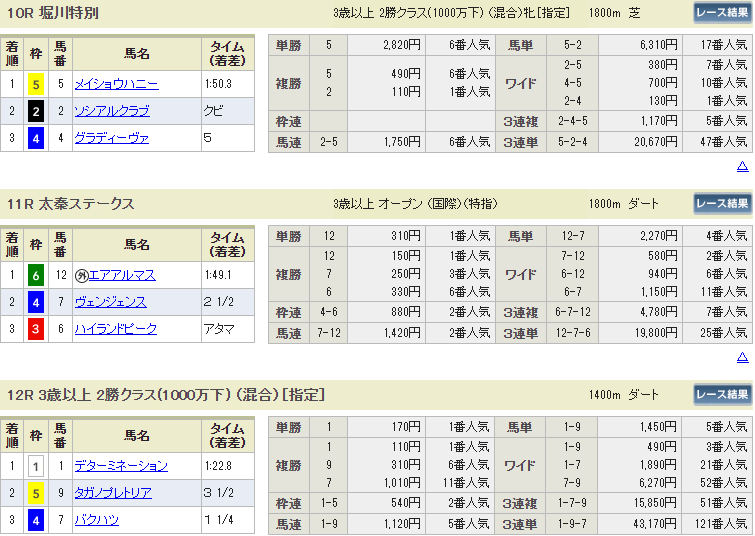Select 10R 堀川特別 race title
The width and height of the screenshot is (755, 536).
[53, 13]
